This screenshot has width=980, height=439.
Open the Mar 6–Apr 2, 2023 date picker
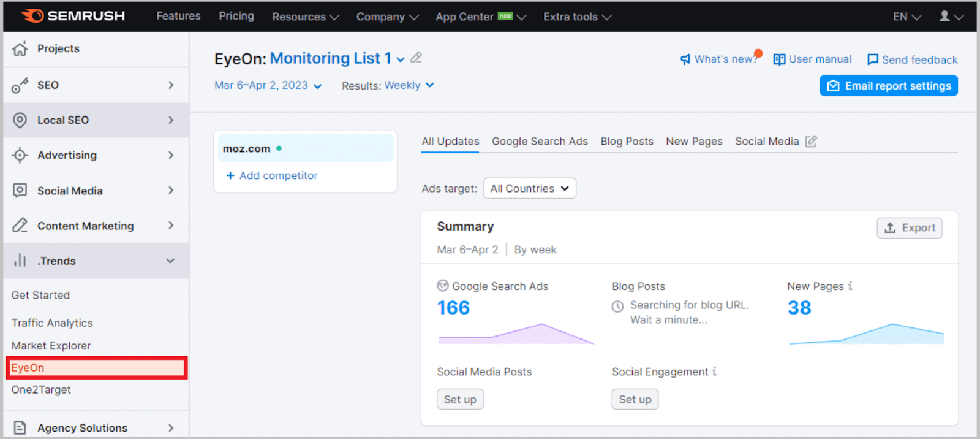pos(268,85)
